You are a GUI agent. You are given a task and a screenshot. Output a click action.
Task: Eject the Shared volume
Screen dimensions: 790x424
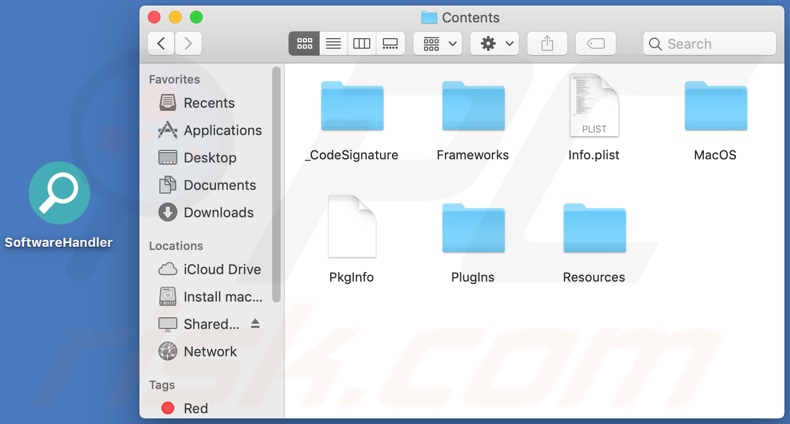[x=256, y=324]
